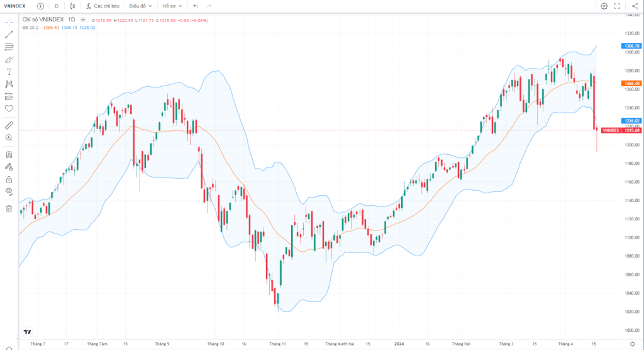Image resolution: width=644 pixels, height=350 pixels.
Task: Click the 1300.00 price scale value
Action: [x=631, y=52]
